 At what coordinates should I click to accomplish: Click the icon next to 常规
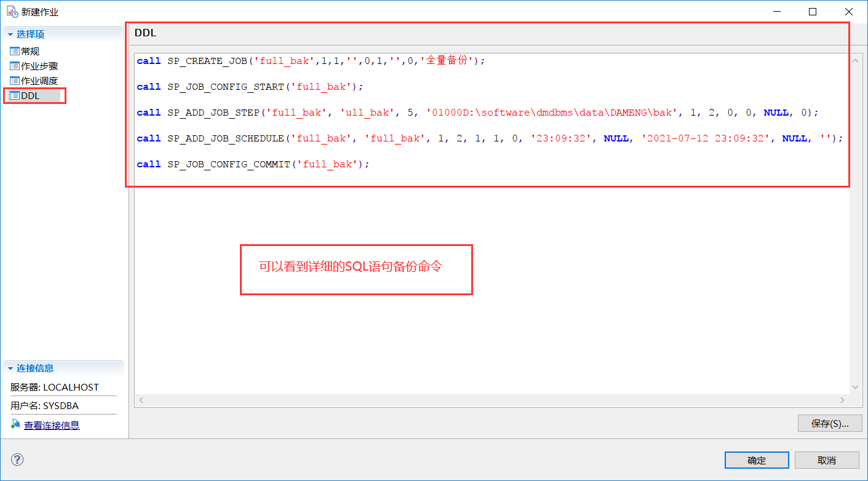(x=15, y=51)
